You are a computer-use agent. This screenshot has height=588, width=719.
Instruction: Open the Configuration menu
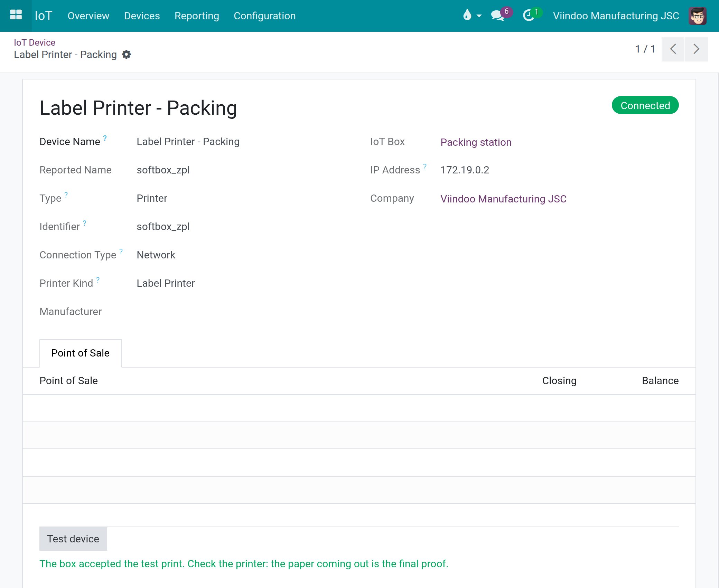click(265, 16)
